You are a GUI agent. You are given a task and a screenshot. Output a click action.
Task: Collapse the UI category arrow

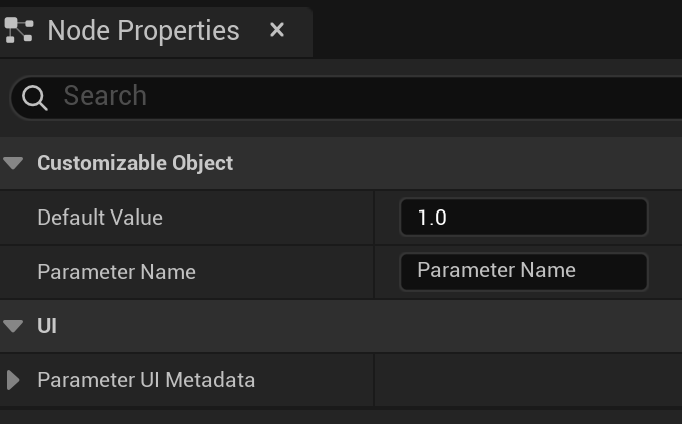pyautogui.click(x=13, y=326)
